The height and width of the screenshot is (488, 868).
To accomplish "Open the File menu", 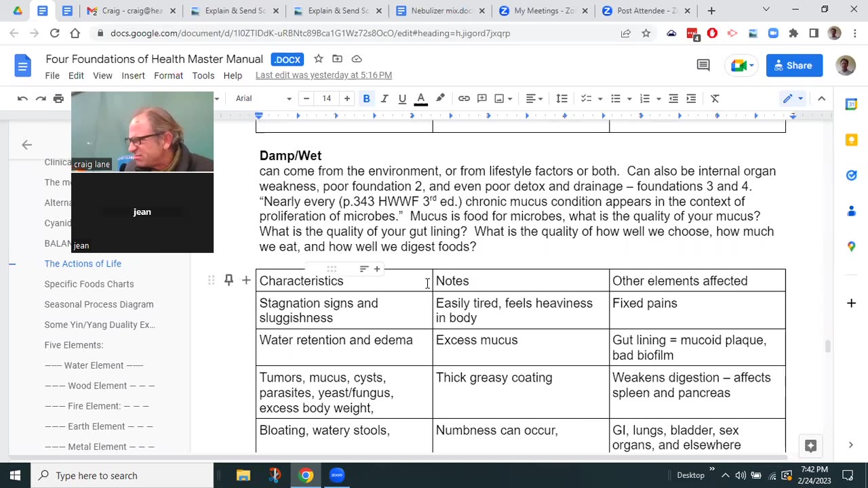I will [x=52, y=75].
